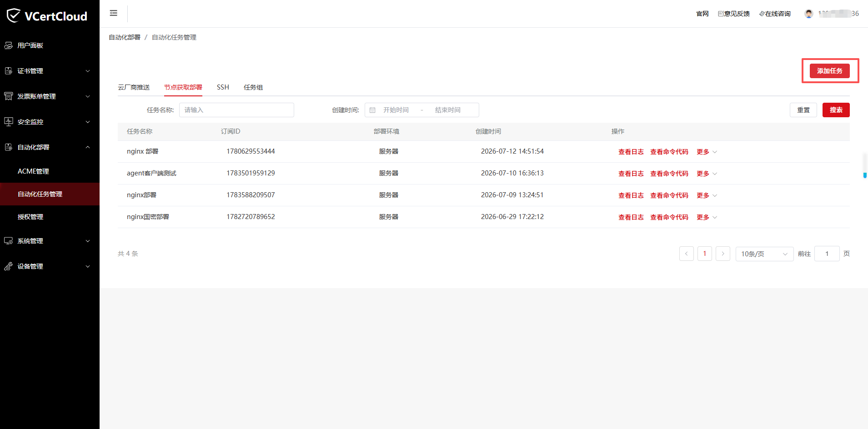Select page 1 in pagination
Viewport: 868px width, 429px height.
pyautogui.click(x=704, y=254)
